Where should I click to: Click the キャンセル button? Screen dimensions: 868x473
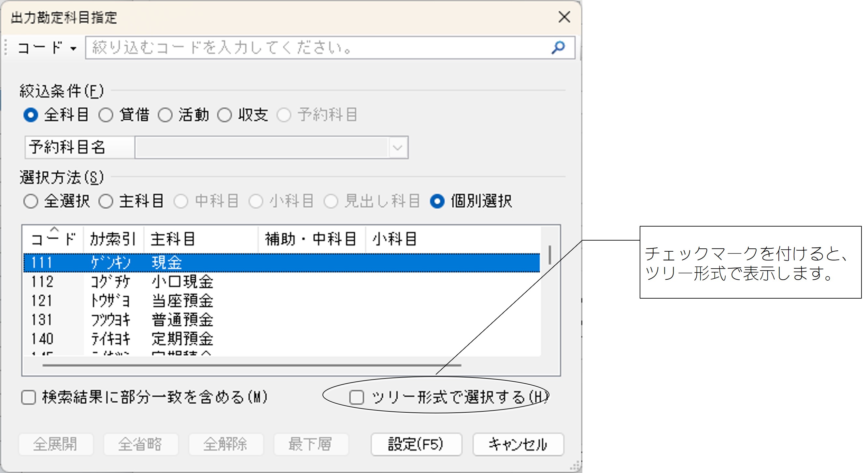(518, 444)
